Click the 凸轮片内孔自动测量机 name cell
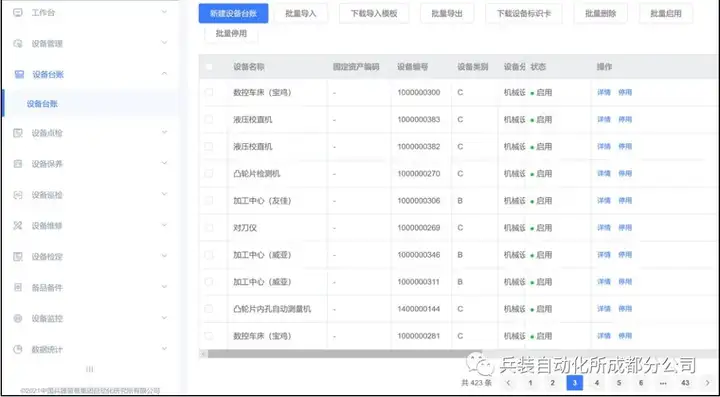 coord(272,309)
